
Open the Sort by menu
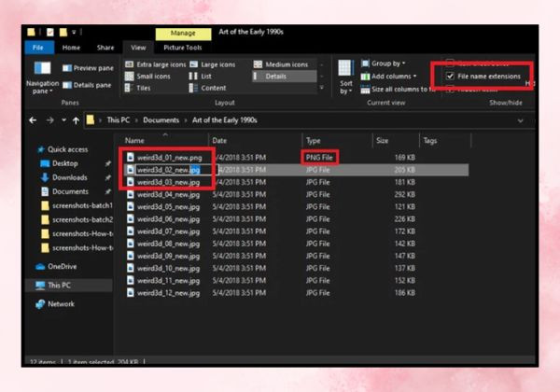(345, 77)
